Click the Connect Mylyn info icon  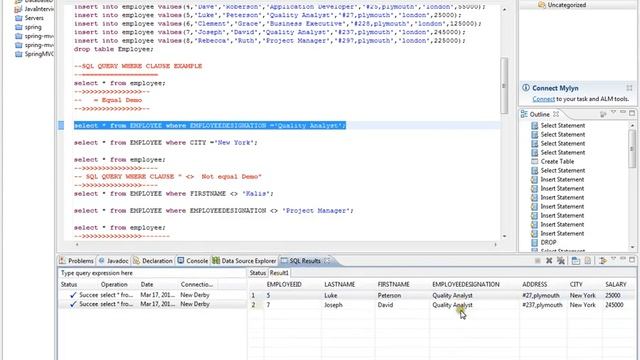[526, 88]
